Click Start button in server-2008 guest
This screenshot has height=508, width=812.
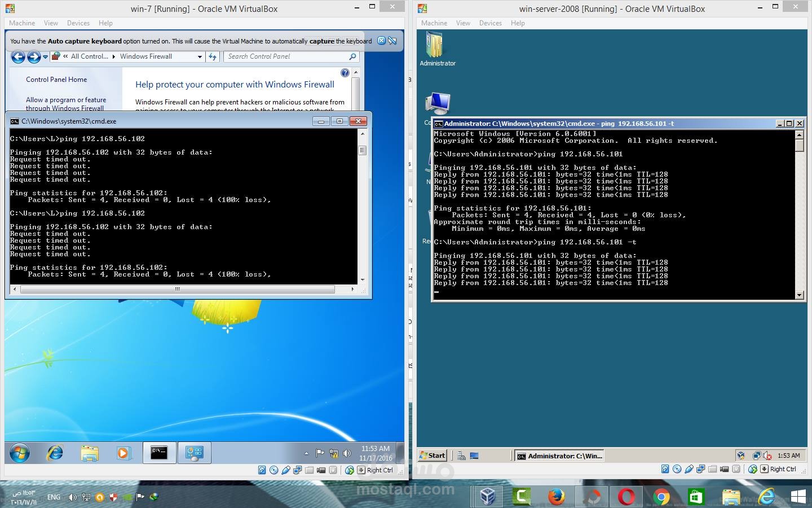(433, 456)
